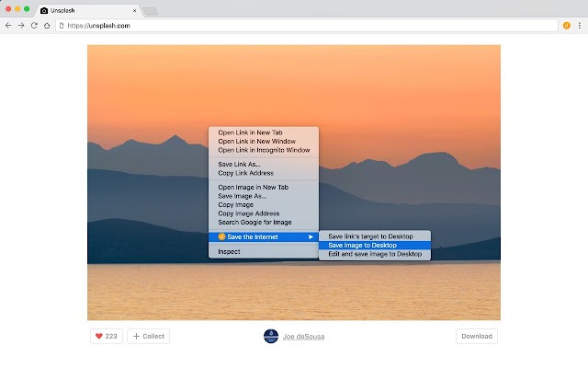Click the browser forward arrow

point(21,26)
